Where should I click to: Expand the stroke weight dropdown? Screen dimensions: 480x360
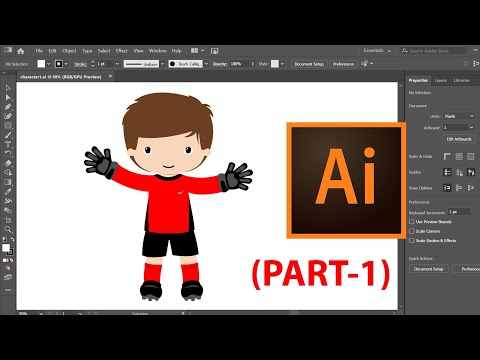tap(117, 64)
